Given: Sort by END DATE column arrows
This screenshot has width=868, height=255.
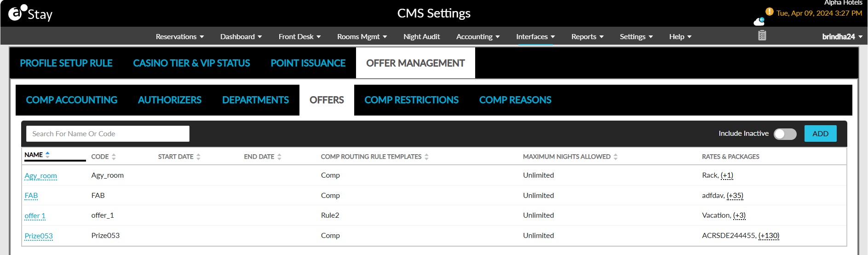Looking at the screenshot, I should 279,157.
